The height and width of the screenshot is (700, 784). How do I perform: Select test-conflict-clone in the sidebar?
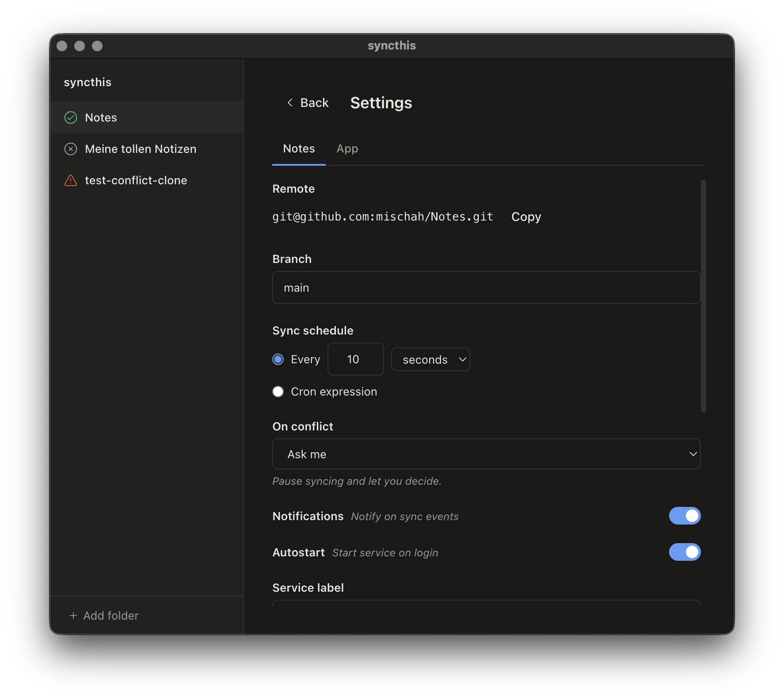(136, 180)
